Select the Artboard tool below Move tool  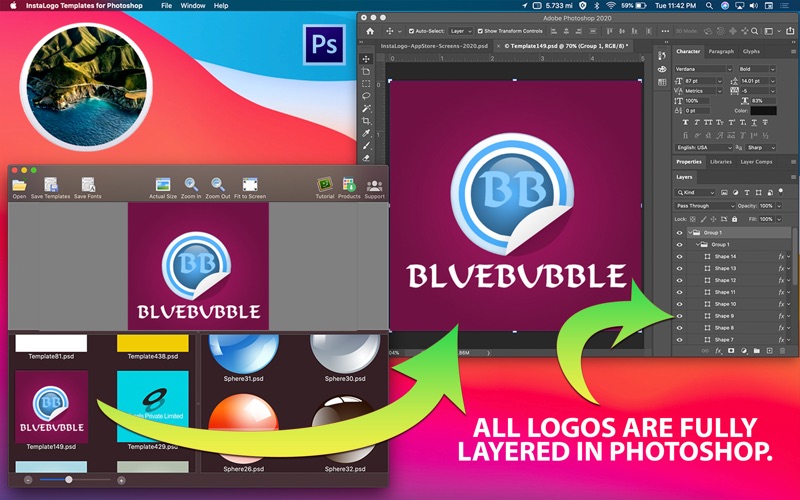pyautogui.click(x=366, y=71)
